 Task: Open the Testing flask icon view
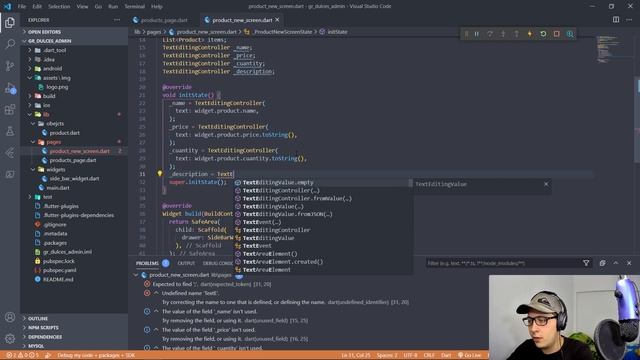pos(10,131)
